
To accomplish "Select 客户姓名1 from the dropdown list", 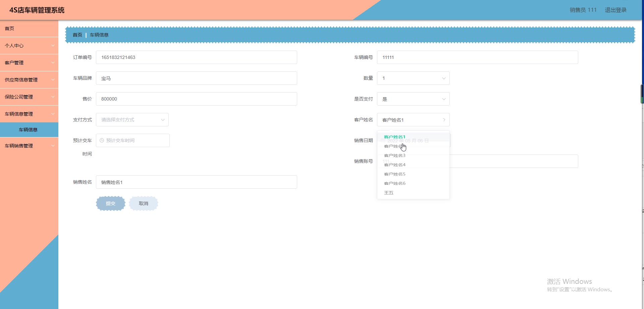I will (x=413, y=137).
